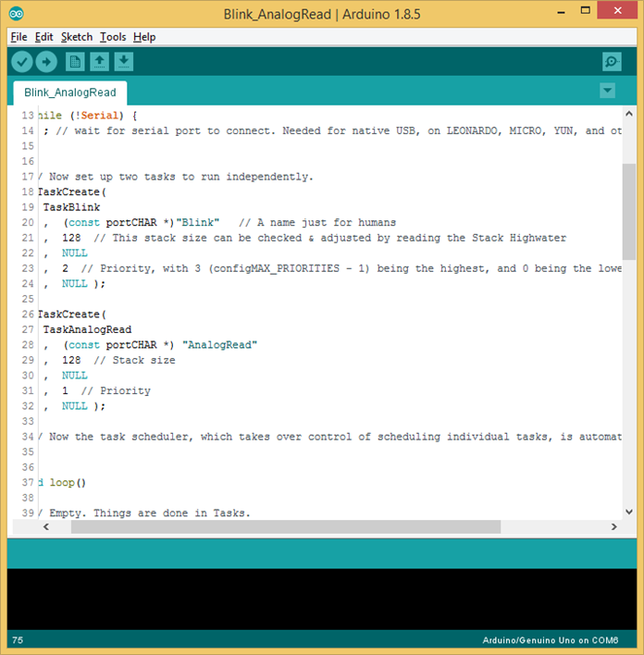Click the 128 stack size on line 21

[x=71, y=238]
